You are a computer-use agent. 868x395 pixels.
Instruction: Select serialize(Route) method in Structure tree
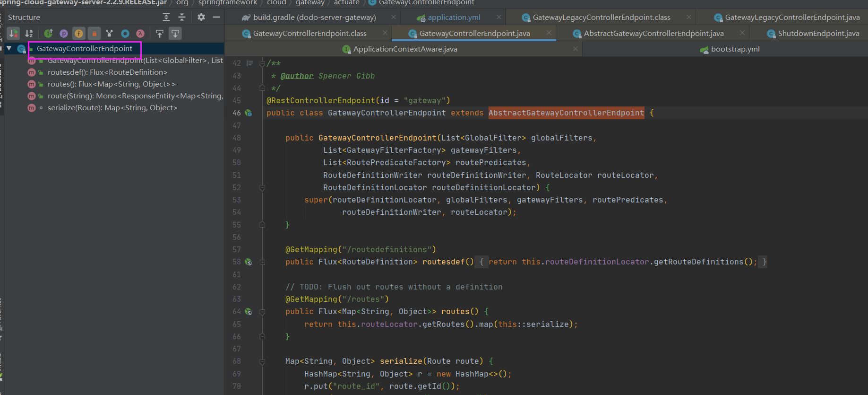pos(112,108)
